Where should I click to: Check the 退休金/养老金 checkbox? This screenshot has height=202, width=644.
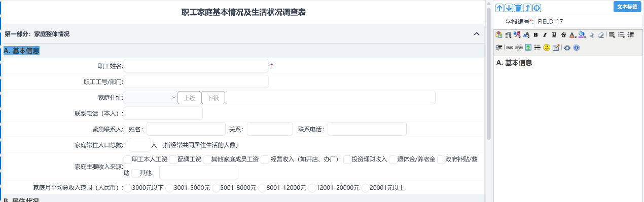click(x=392, y=159)
